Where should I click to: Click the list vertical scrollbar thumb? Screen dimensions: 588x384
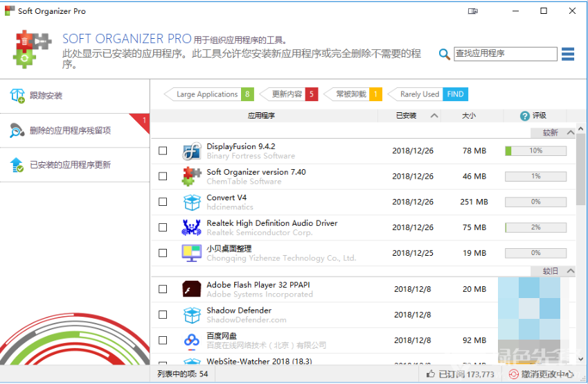(x=581, y=169)
